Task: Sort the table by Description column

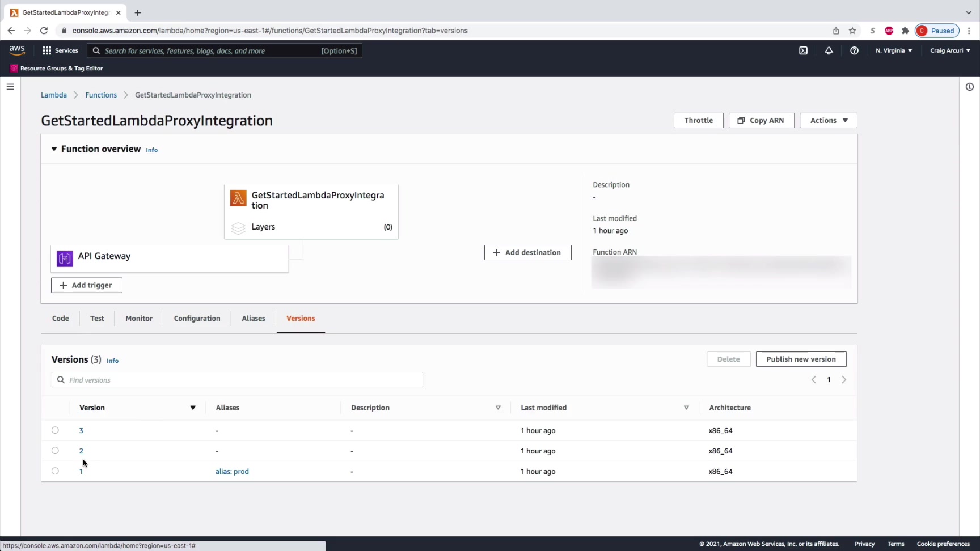Action: tap(498, 408)
